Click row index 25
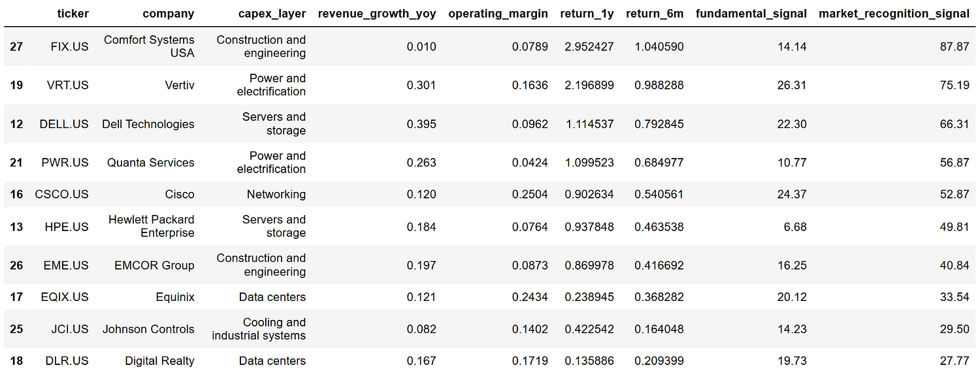 click(16, 329)
